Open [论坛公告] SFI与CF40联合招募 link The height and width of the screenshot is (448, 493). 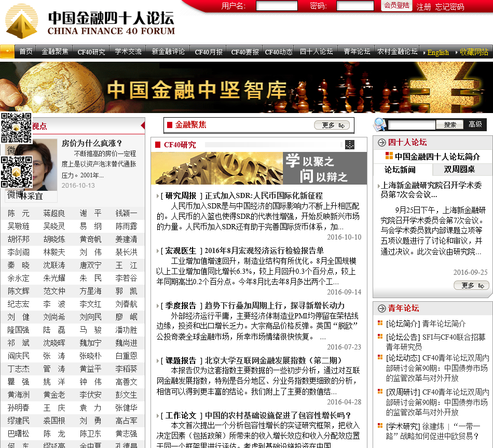[x=436, y=342]
